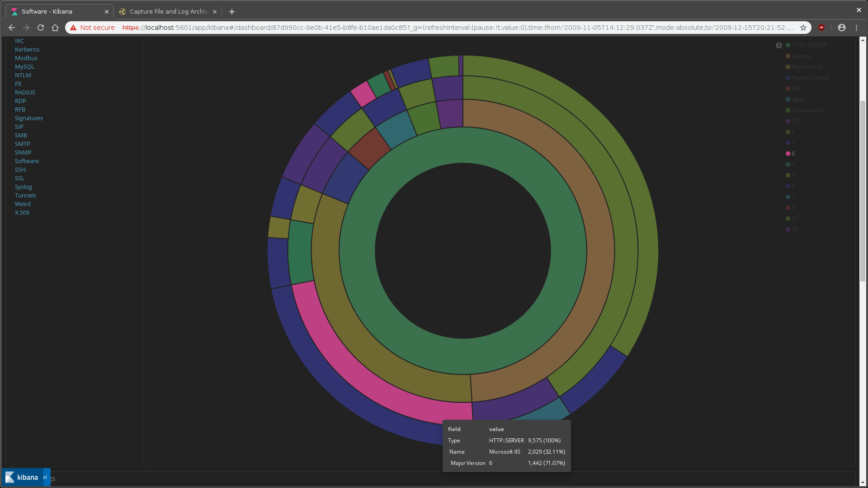Viewport: 868px width, 488px height.
Task: Click the pink version 6 legend swatch
Action: (x=788, y=154)
